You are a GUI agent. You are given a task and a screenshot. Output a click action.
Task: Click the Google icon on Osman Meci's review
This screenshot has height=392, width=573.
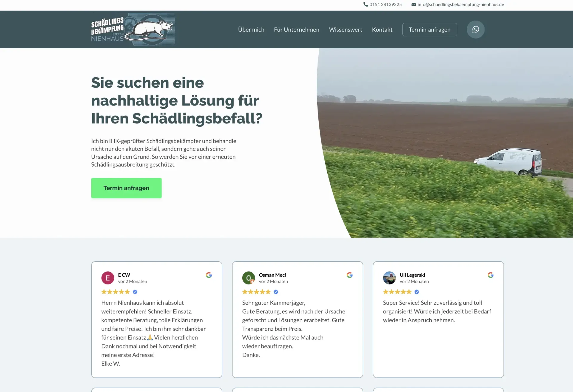click(349, 275)
